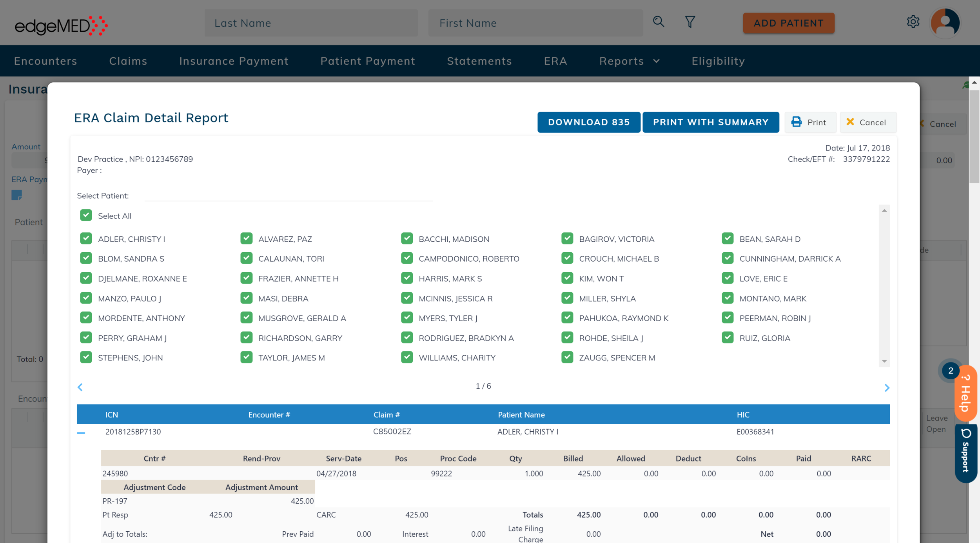Screen dimensions: 980x543
Task: Open the filter funnel icon
Action: tap(690, 22)
